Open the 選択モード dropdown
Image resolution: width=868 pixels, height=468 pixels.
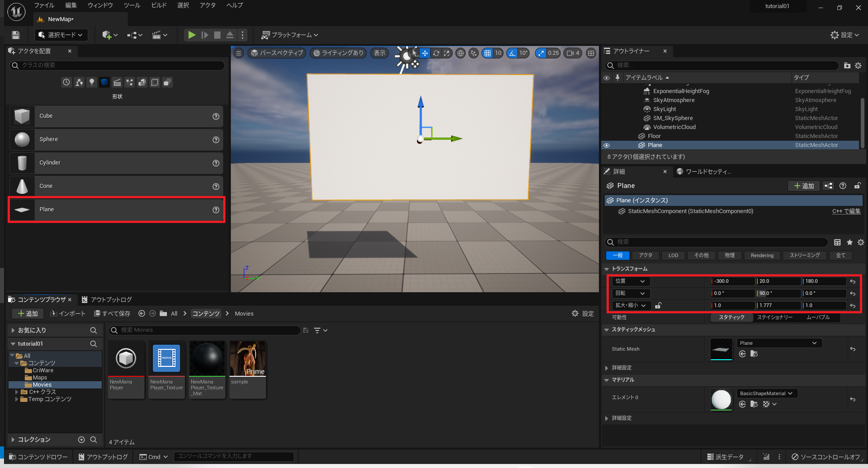(x=61, y=35)
